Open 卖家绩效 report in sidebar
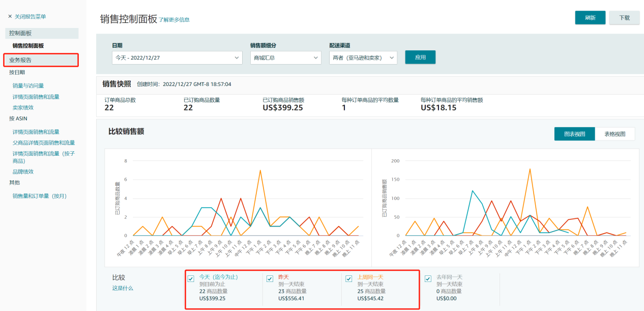This screenshot has width=644, height=311. coord(23,107)
